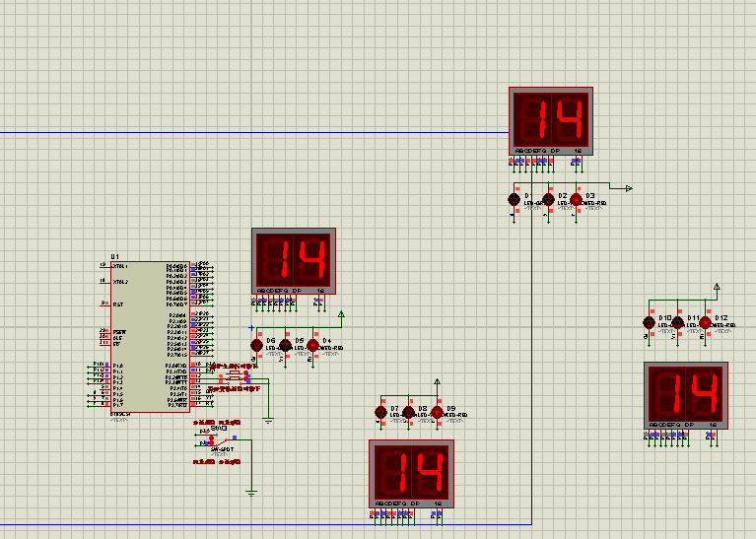The height and width of the screenshot is (539, 756).
Task: Click LED D1
Action: (x=514, y=199)
